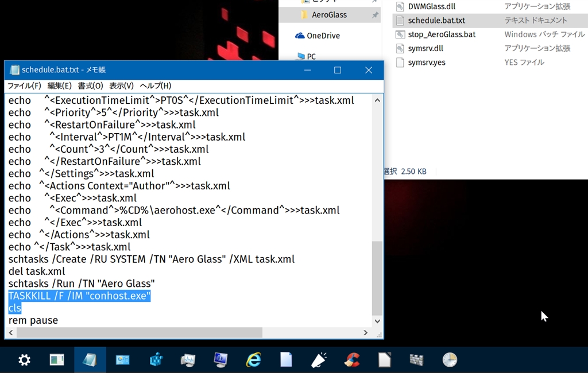The width and height of the screenshot is (588, 373).
Task: Select AeroGlass in Explorer navigation pane
Action: (329, 15)
